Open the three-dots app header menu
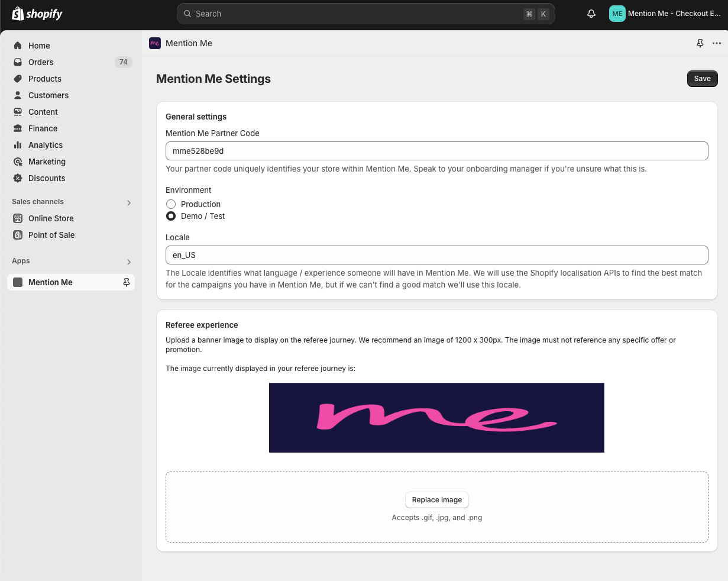This screenshot has height=581, width=728. pyautogui.click(x=717, y=43)
